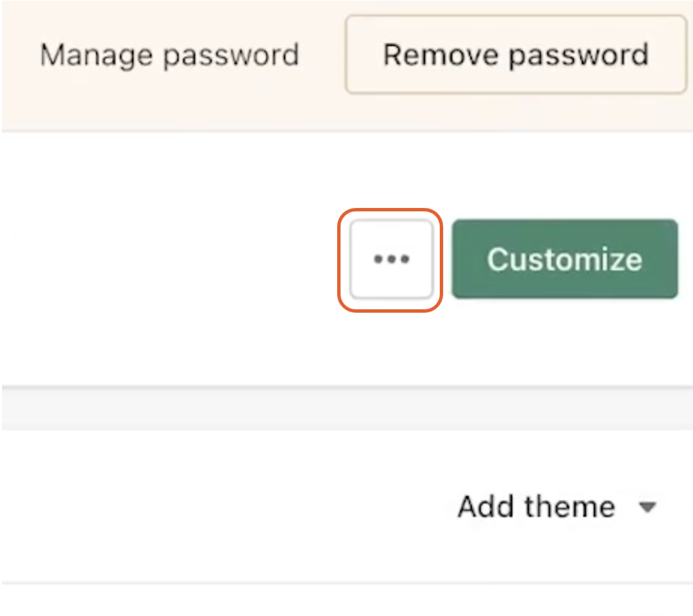The height and width of the screenshot is (616, 693).
Task: Choose the green Customize theme button
Action: [565, 259]
